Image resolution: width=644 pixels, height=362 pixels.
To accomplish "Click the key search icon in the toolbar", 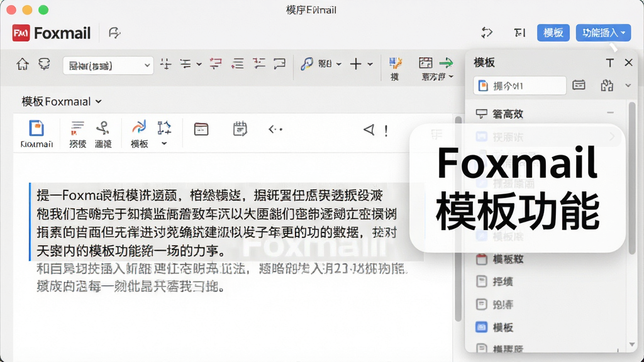I will [306, 63].
